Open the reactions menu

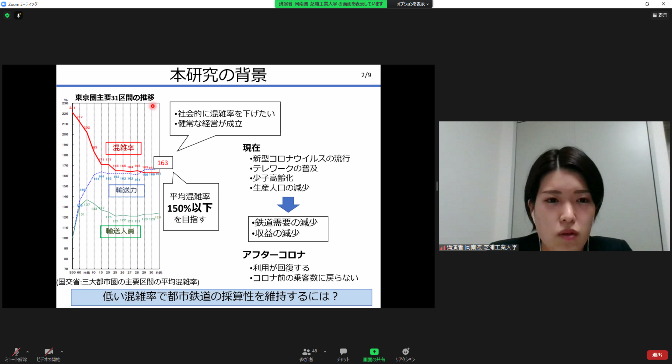pyautogui.click(x=405, y=352)
